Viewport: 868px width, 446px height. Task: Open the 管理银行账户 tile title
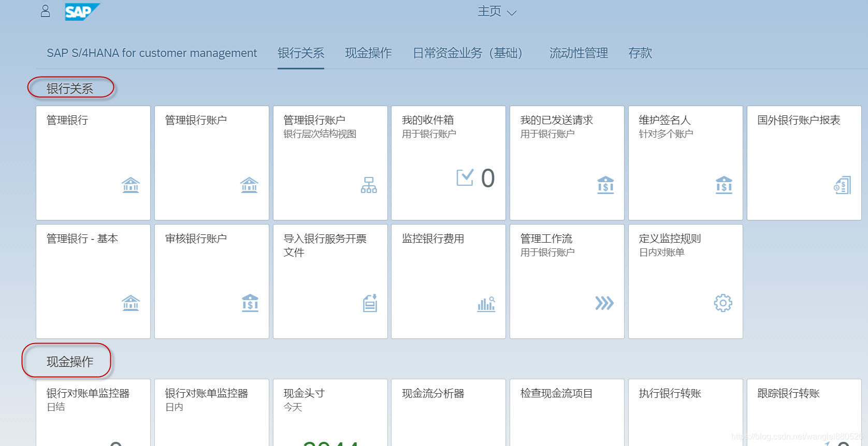pos(196,120)
